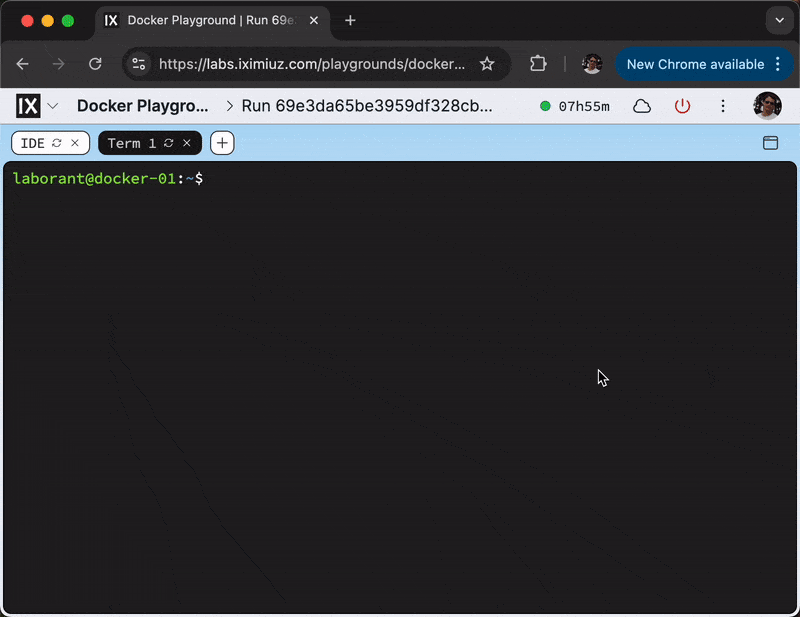Reload the IDE tab with refresh icon
Viewport: 800px width, 617px height.
click(x=57, y=143)
